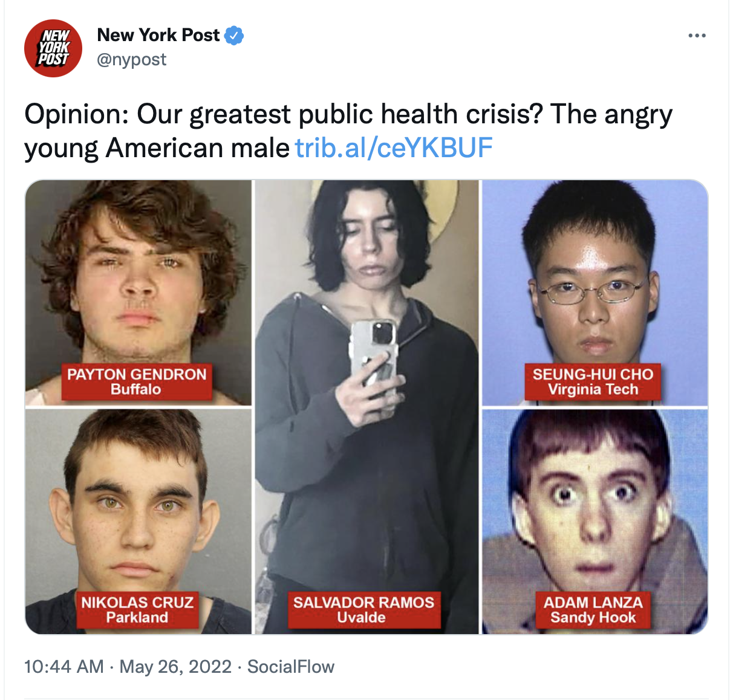733x700 pixels.
Task: Click the red SALVADOR RAMOS Uvalde label
Action: (x=363, y=609)
